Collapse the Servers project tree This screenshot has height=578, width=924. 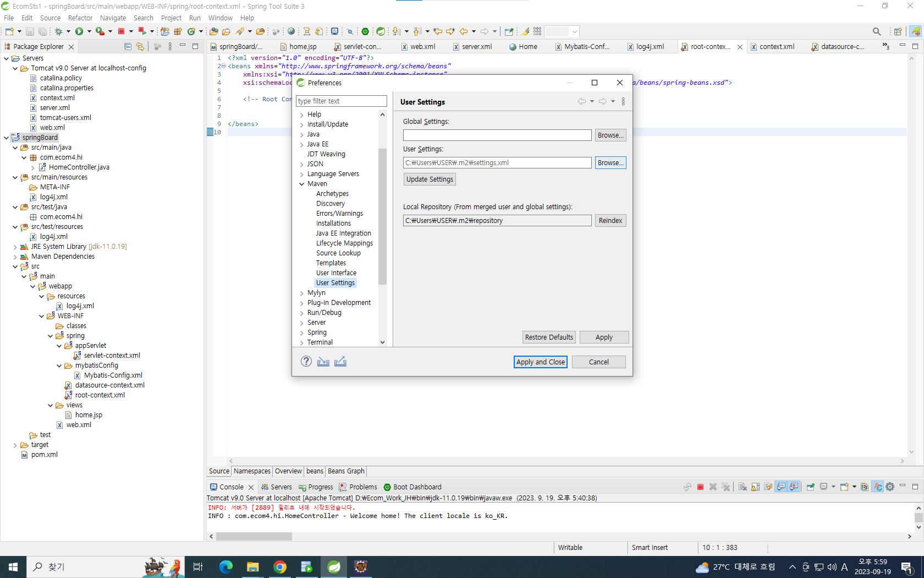6,58
